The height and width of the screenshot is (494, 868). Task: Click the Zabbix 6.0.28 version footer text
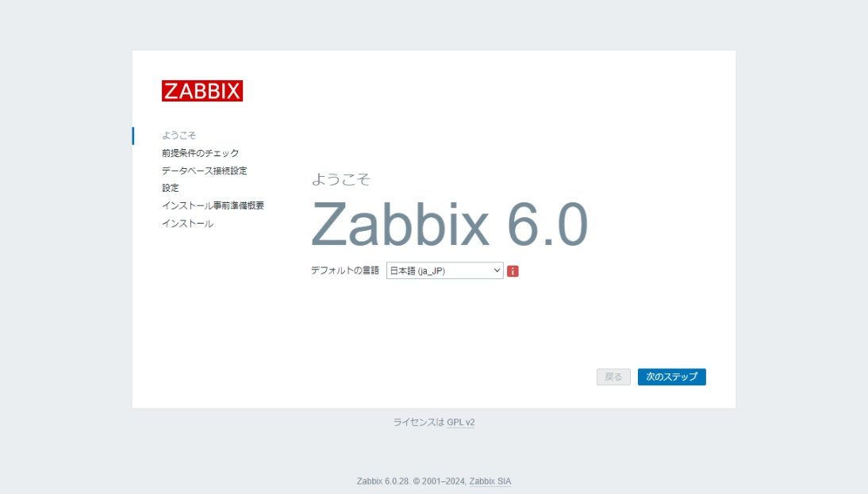tap(382, 481)
